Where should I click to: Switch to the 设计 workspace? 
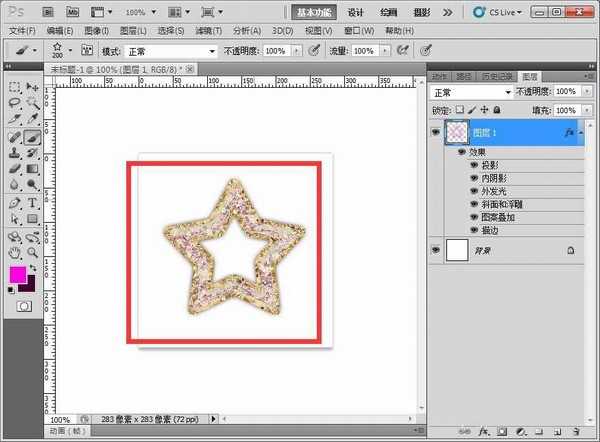pos(355,13)
